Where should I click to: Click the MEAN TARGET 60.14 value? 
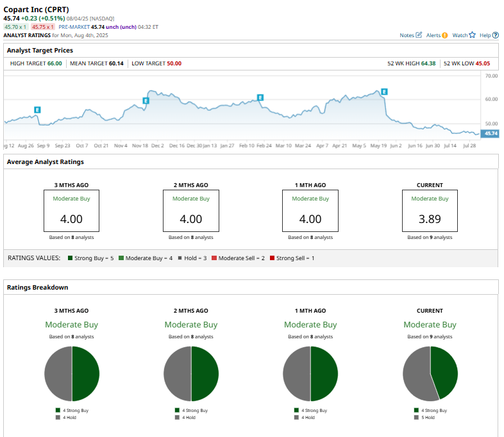(116, 63)
